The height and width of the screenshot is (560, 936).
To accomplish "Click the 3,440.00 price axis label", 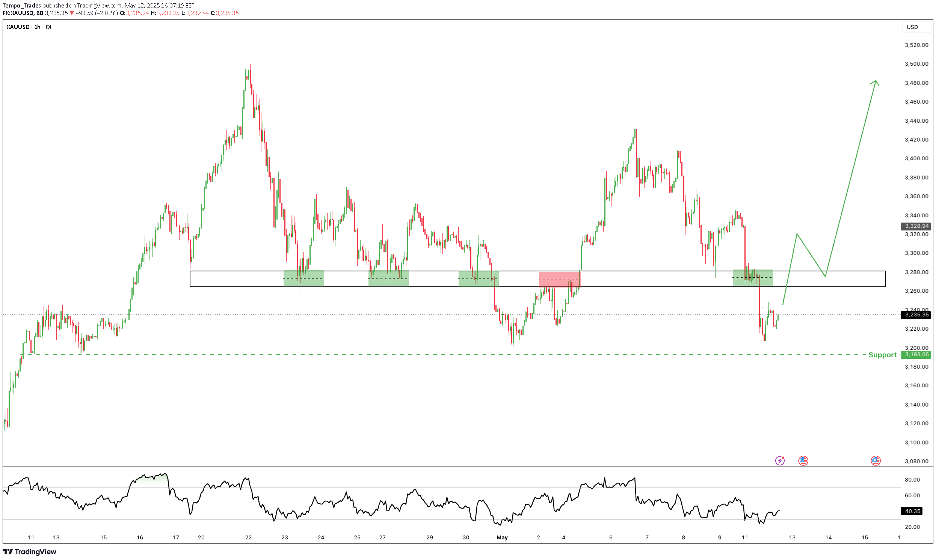I will click(917, 121).
